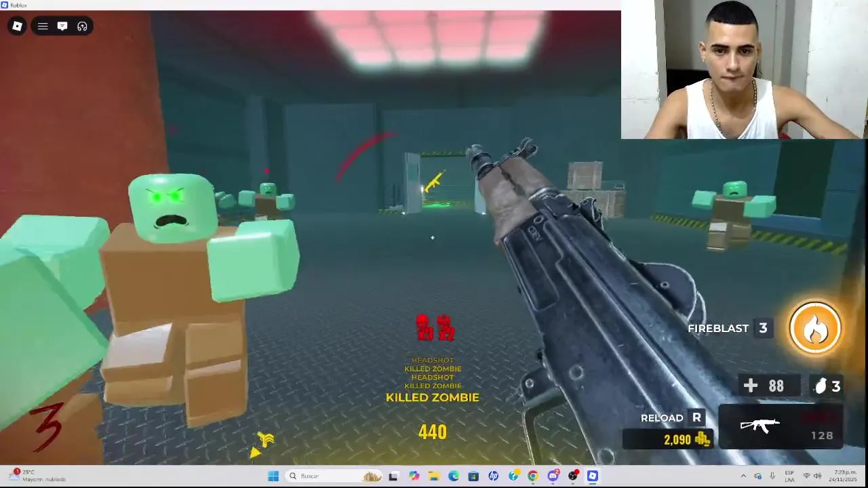Switch to Roblox taskbar icon
This screenshot has width=868, height=488.
593,476
